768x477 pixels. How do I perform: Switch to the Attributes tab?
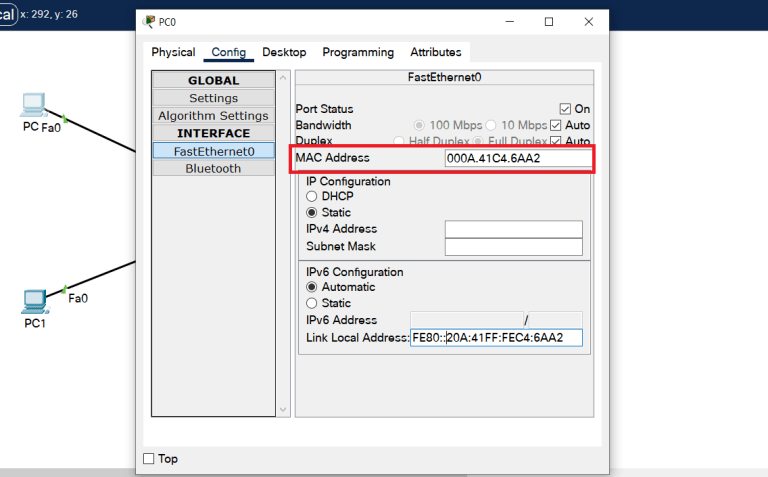(x=436, y=52)
